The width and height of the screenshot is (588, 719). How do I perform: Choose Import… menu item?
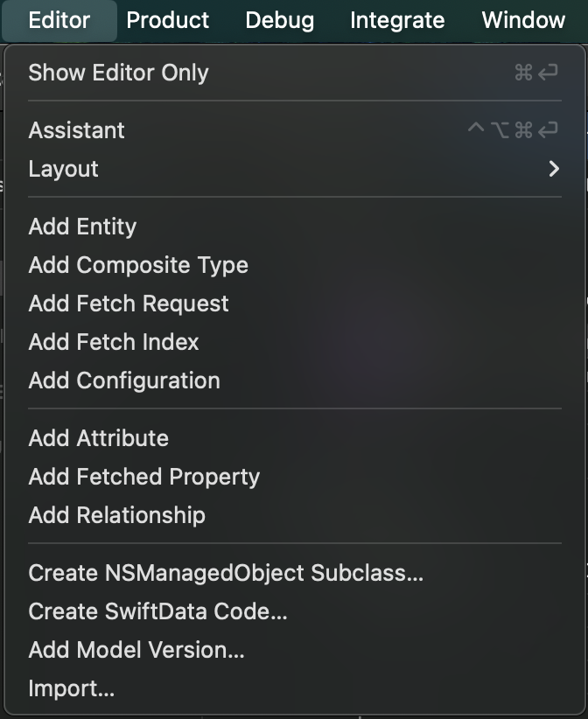(x=295, y=688)
